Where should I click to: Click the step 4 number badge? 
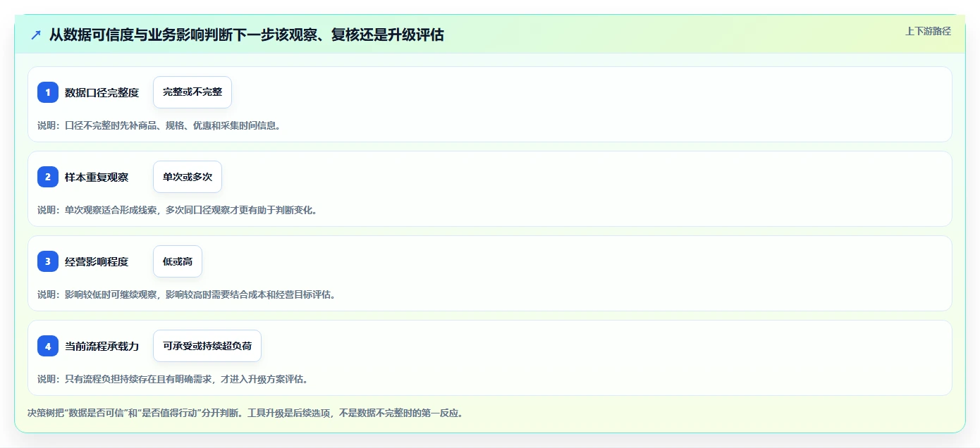click(x=48, y=346)
